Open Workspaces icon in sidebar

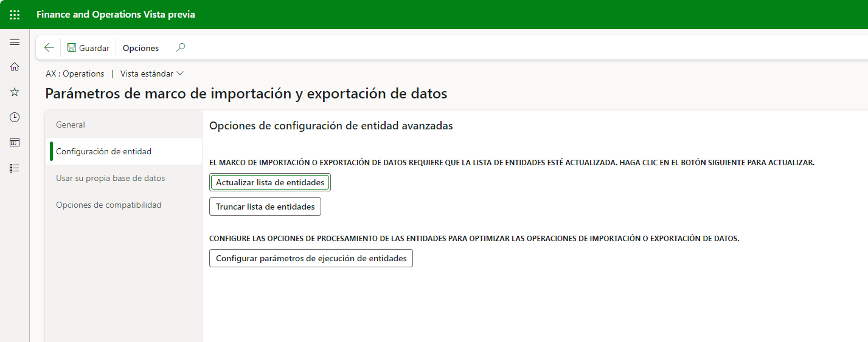click(15, 143)
